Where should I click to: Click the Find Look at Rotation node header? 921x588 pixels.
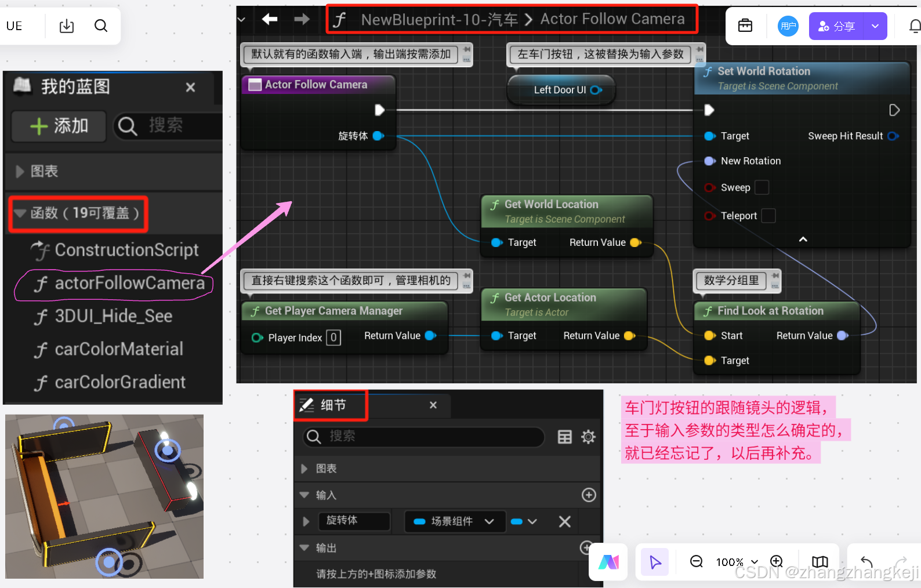pyautogui.click(x=777, y=311)
